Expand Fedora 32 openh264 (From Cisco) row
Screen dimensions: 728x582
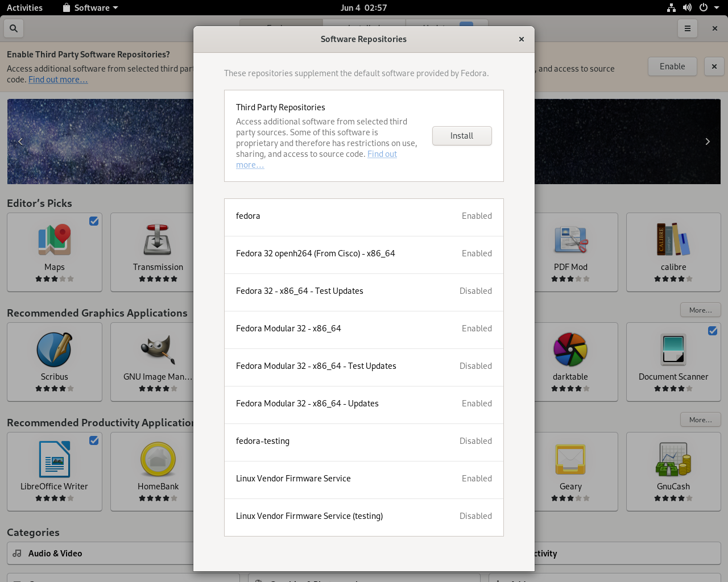click(364, 255)
